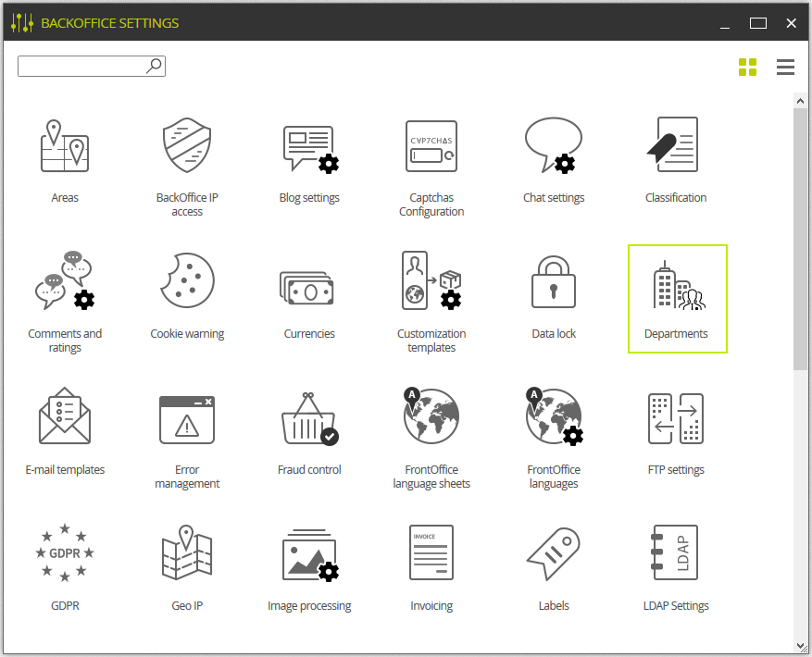The width and height of the screenshot is (812, 657).
Task: Switch to list view mode
Action: click(x=785, y=68)
